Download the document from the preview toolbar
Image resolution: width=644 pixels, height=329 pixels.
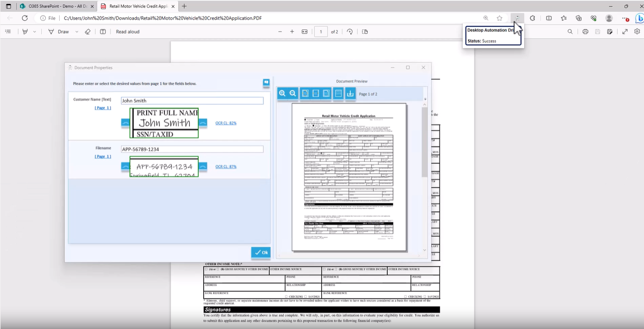click(350, 93)
